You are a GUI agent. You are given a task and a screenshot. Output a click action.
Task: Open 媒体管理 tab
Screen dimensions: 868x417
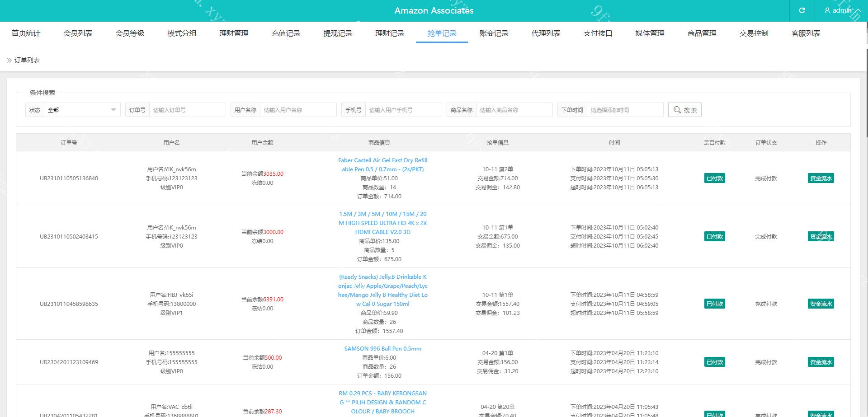[x=650, y=33]
